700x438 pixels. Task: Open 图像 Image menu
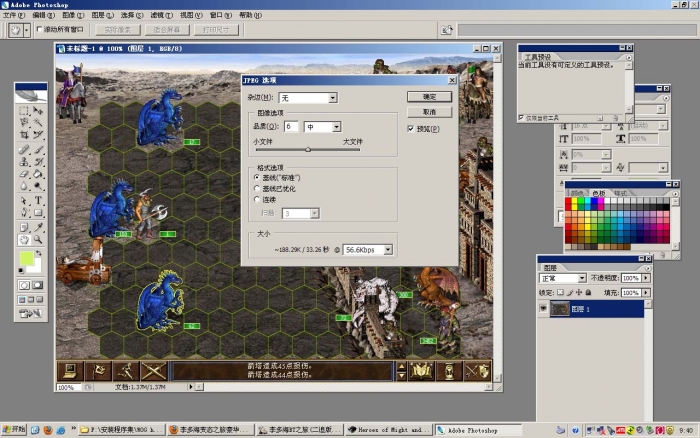click(73, 15)
